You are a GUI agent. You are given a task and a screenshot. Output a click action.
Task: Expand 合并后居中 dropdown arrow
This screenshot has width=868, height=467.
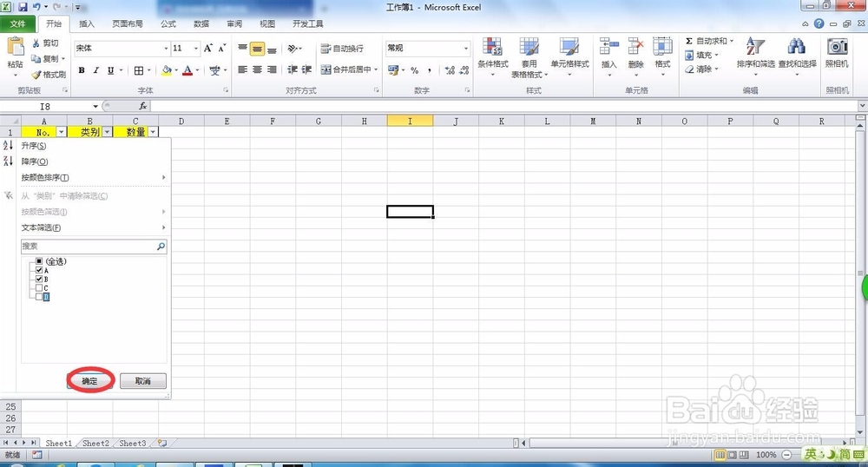376,69
